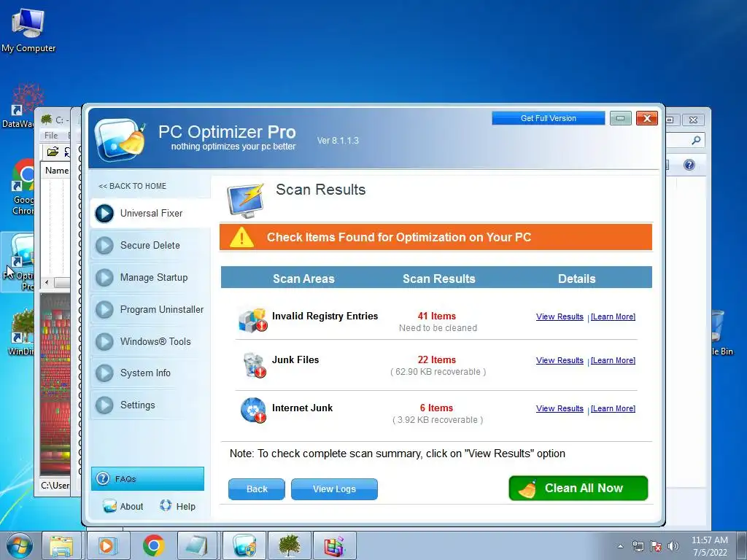Click the taskbar clock showing 11:57 AM
Screen dimensions: 747x560
coord(709,546)
